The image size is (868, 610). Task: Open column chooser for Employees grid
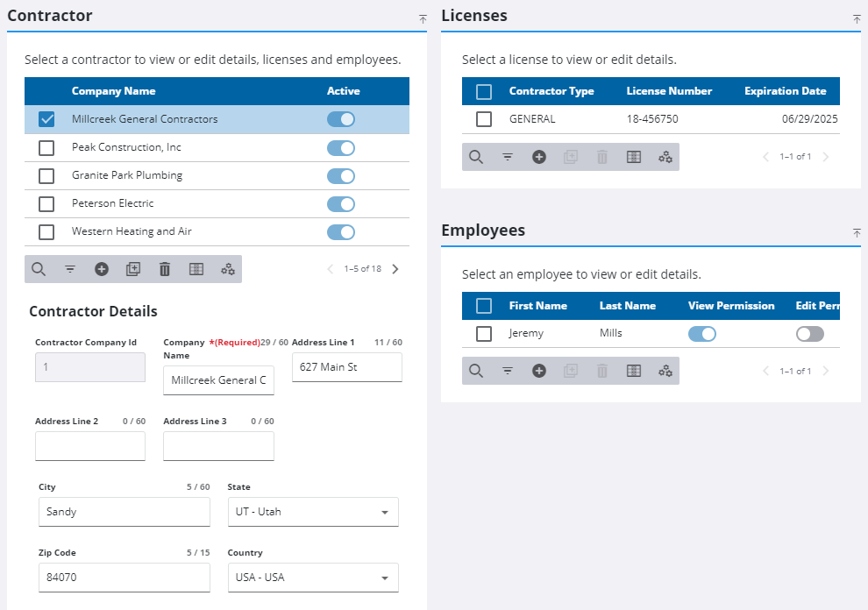(x=634, y=371)
